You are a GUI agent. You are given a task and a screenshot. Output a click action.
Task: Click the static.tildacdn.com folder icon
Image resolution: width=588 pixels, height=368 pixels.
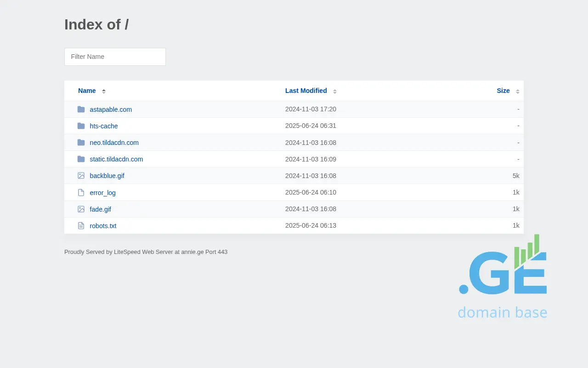pyautogui.click(x=81, y=159)
